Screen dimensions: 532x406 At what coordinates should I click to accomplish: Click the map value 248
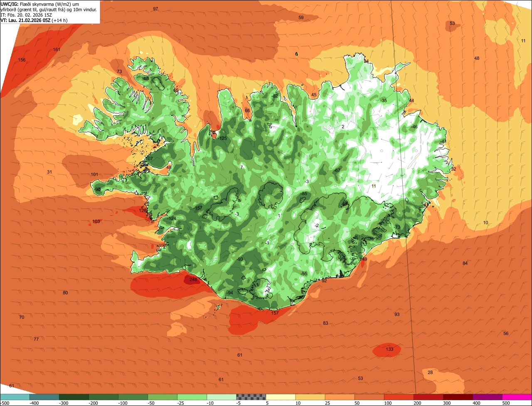point(193,280)
